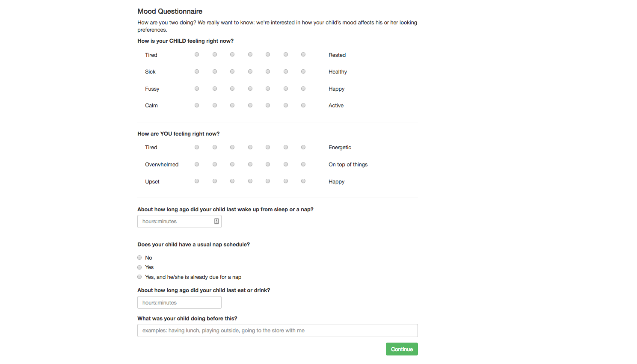Click the autofill icon in the wake-up time field
The image size is (637, 364).
[216, 221]
